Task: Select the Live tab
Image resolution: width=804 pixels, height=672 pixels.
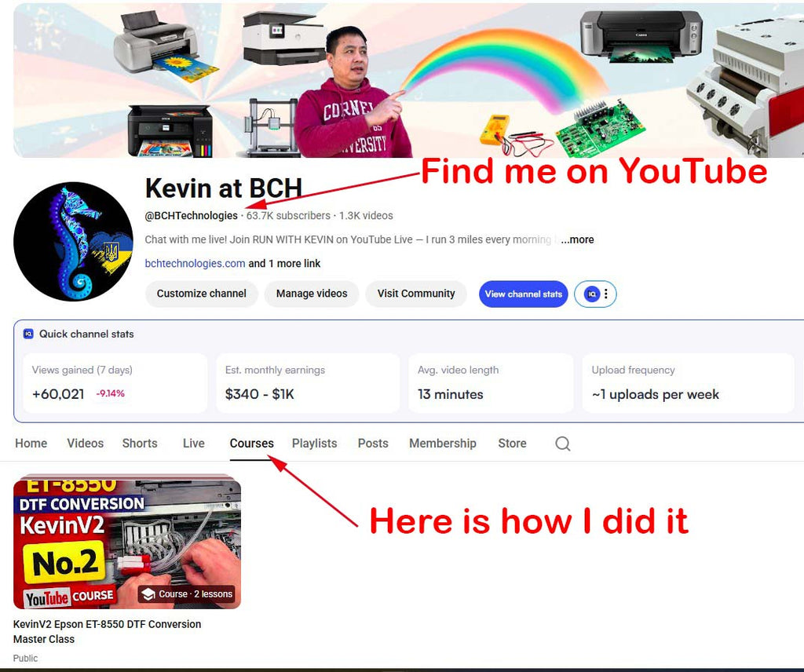Action: [193, 444]
